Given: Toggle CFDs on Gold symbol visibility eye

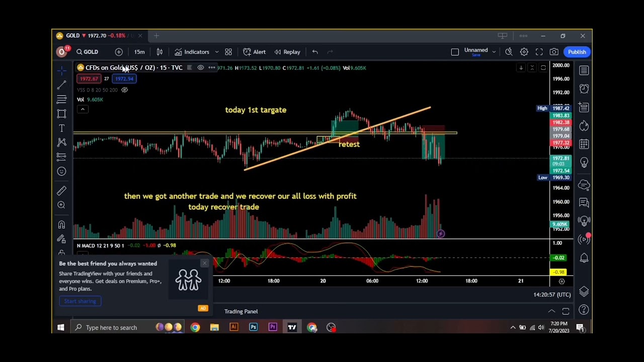Looking at the screenshot, I should [x=201, y=68].
